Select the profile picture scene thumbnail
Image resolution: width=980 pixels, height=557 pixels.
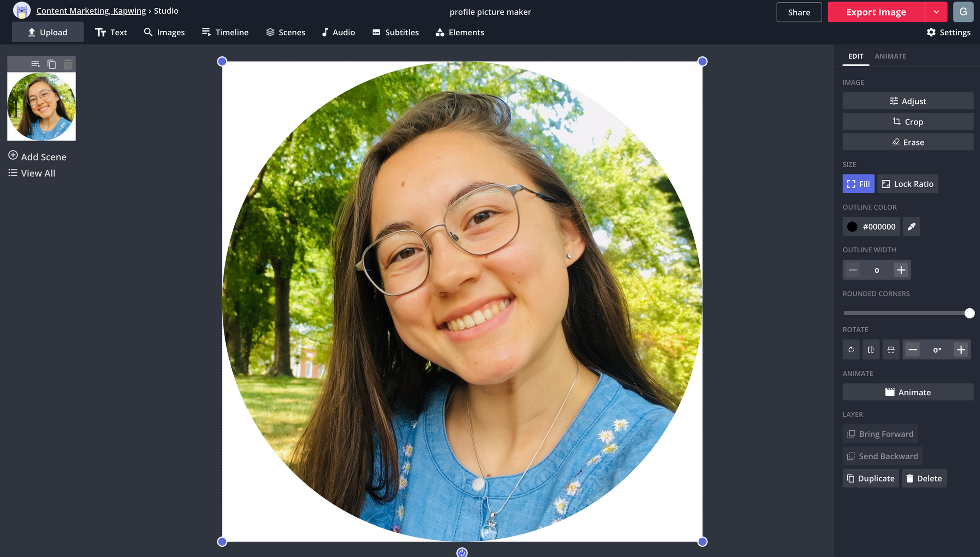pyautogui.click(x=41, y=106)
